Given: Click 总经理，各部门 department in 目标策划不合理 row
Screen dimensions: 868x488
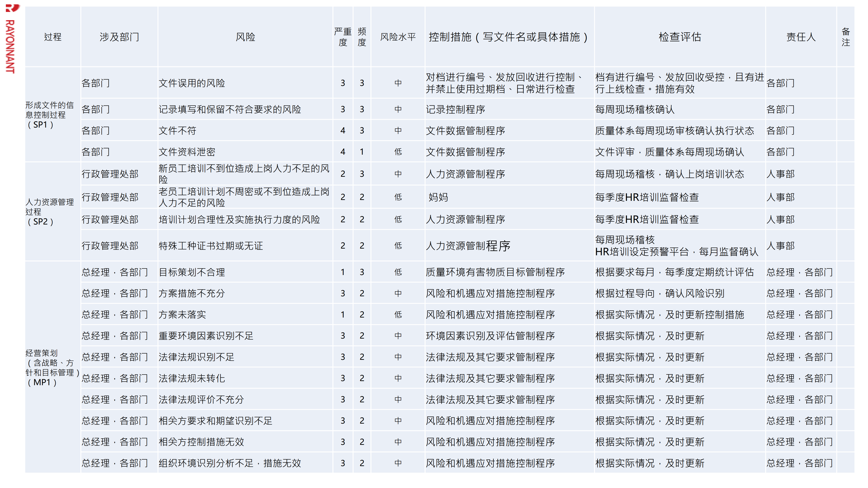Looking at the screenshot, I should [x=119, y=272].
